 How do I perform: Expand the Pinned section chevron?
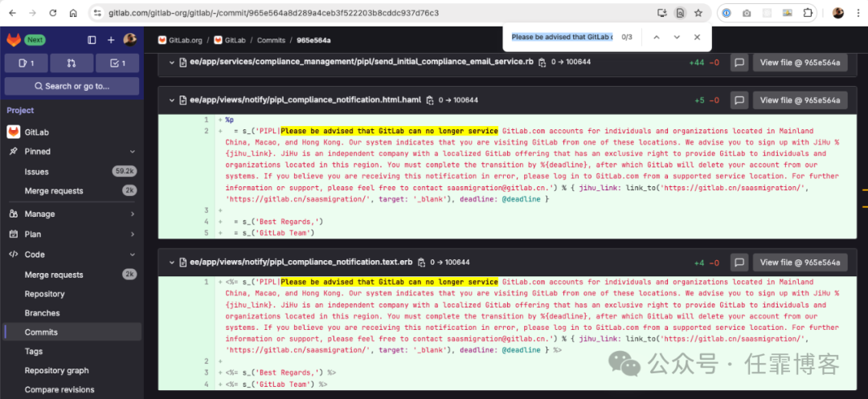133,152
